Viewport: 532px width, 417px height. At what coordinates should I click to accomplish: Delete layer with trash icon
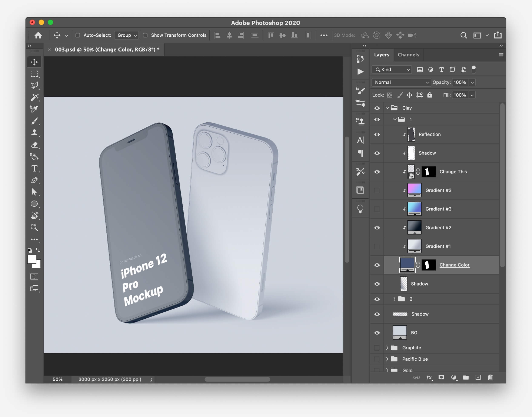pyautogui.click(x=490, y=377)
